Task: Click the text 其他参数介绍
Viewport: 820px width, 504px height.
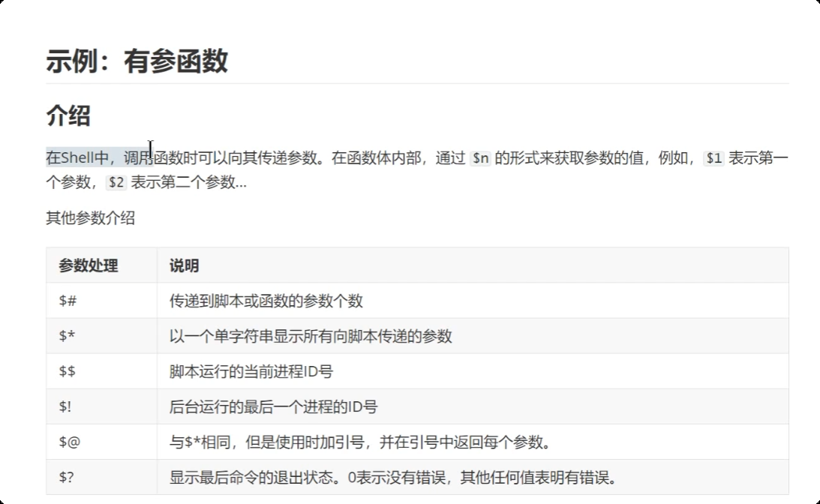Action: [x=91, y=218]
